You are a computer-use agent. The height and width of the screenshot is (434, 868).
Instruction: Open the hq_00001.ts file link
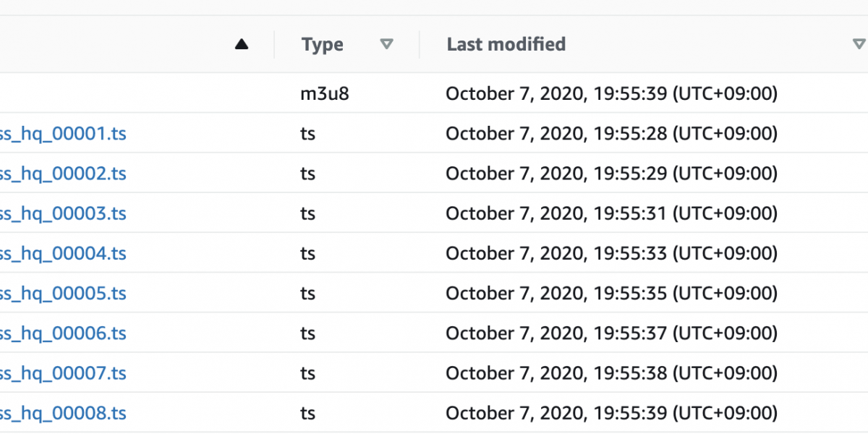64,134
